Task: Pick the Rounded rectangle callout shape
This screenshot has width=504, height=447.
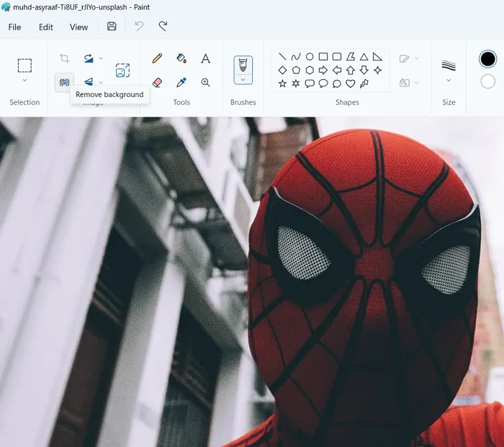Action: click(x=310, y=84)
